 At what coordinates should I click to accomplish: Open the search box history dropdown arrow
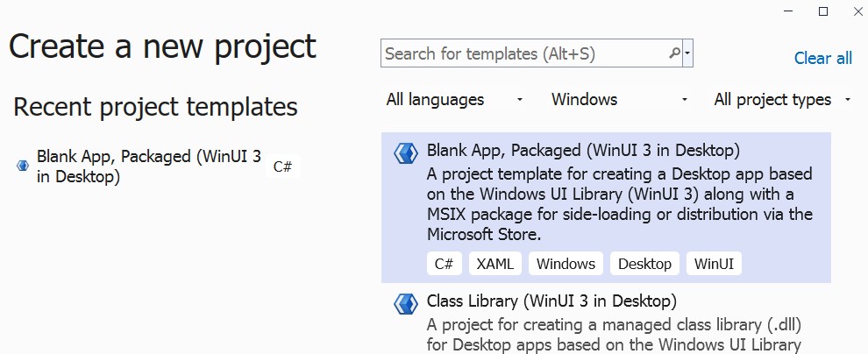[688, 53]
